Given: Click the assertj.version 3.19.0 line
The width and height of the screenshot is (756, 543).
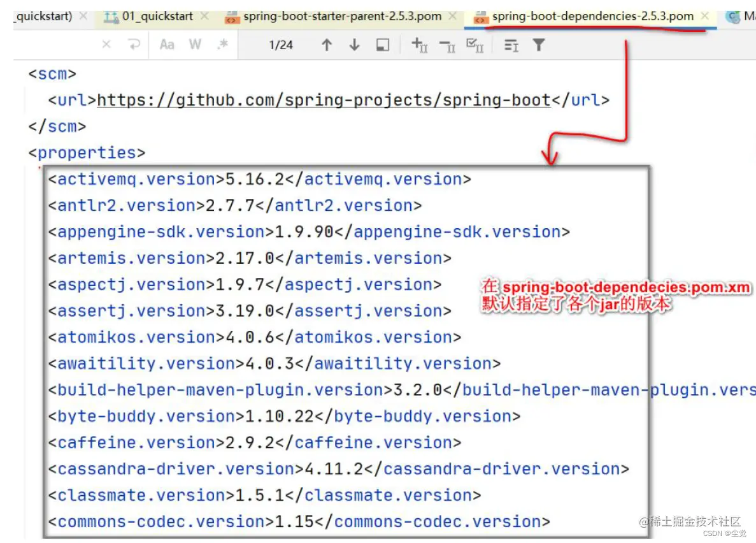Looking at the screenshot, I should pos(250,311).
